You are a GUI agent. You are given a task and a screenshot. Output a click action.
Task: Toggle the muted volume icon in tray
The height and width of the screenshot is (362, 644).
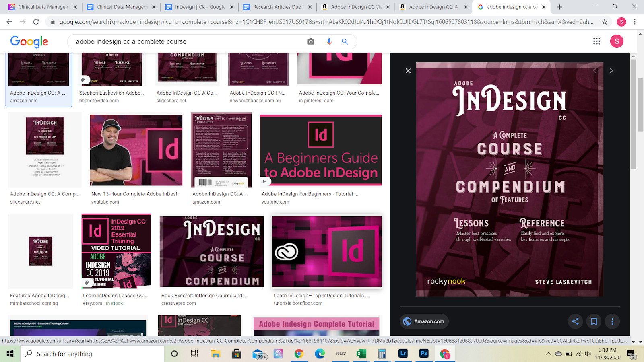pos(588,354)
